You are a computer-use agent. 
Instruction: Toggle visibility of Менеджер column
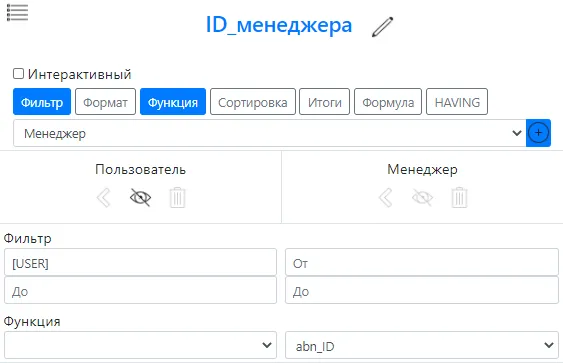(x=422, y=197)
